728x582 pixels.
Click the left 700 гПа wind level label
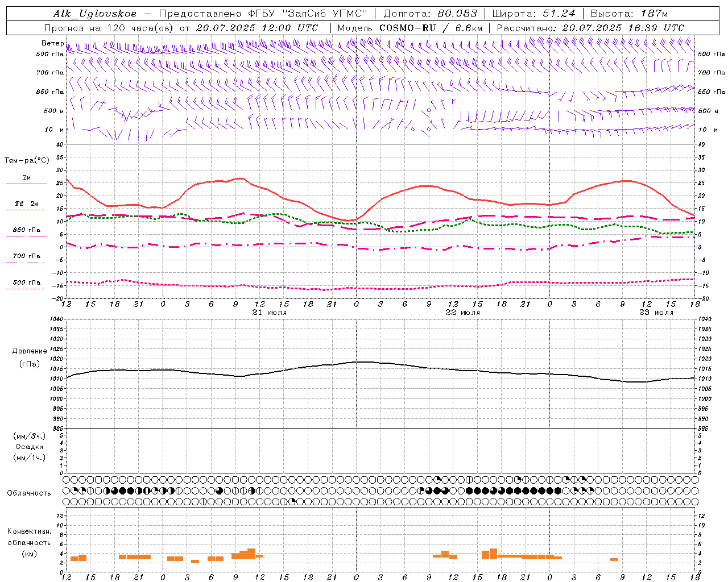(50, 73)
